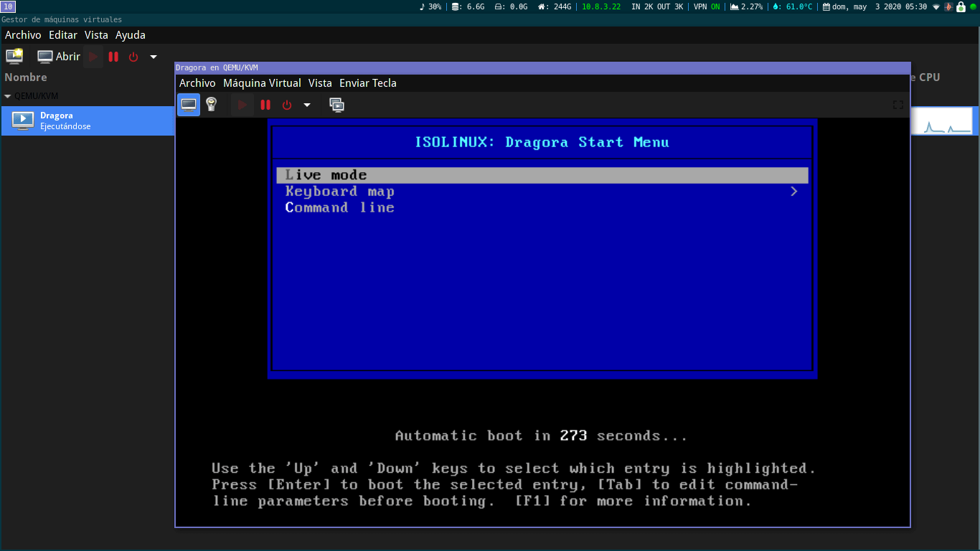Click the new virtual machine icon

point(14,56)
